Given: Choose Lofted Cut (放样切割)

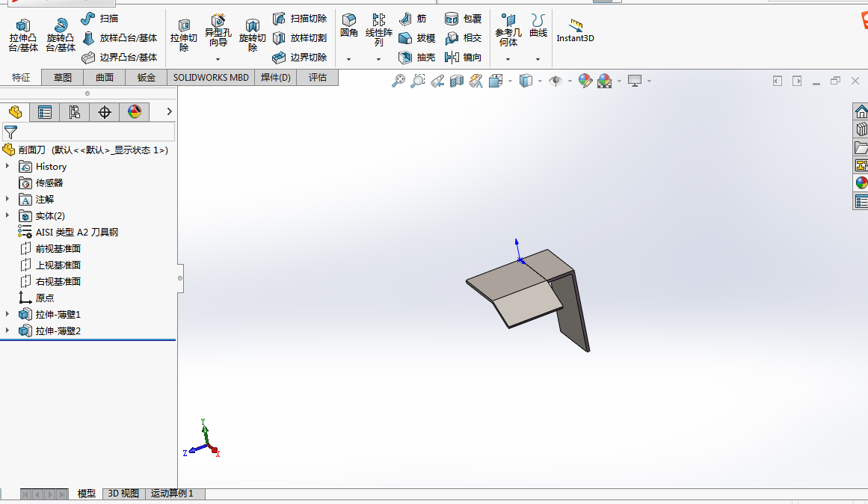Looking at the screenshot, I should (x=300, y=37).
